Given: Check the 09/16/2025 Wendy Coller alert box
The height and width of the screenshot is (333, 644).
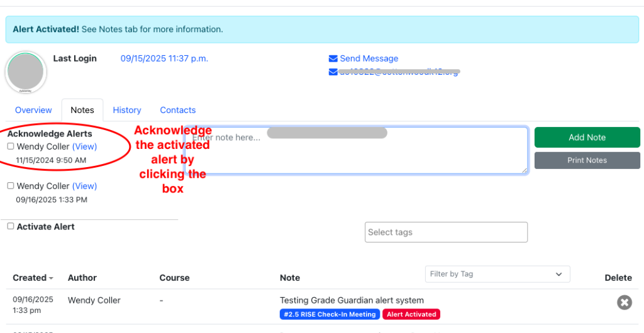Looking at the screenshot, I should coord(11,186).
